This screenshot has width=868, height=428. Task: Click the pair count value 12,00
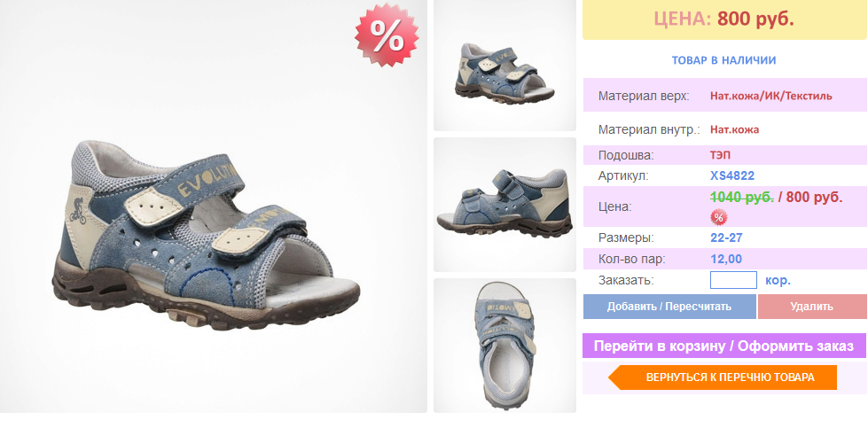726,259
